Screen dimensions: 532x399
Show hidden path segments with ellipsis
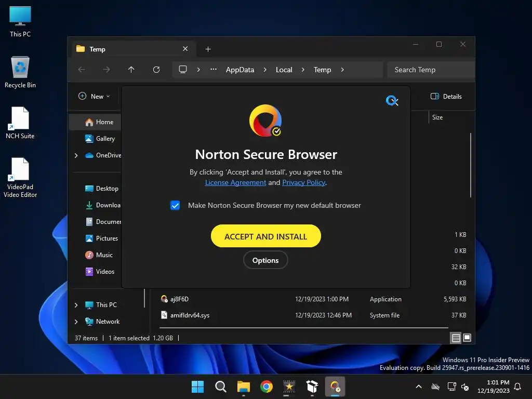[214, 69]
